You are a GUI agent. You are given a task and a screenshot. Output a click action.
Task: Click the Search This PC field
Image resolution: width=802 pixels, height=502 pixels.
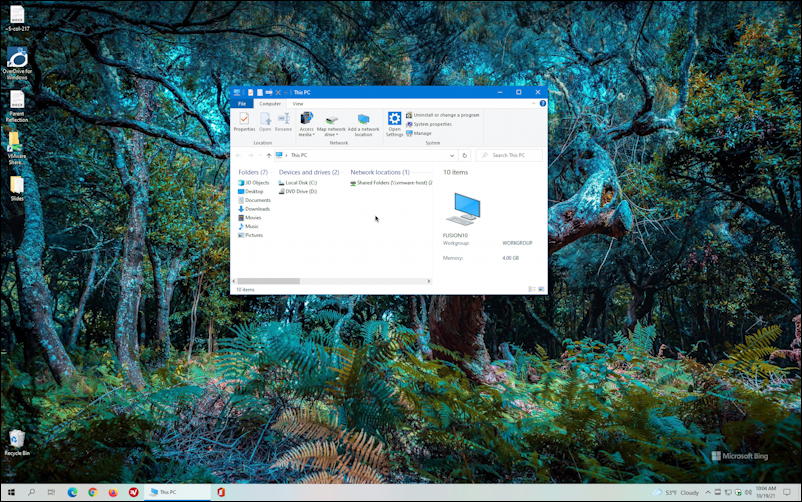point(512,155)
